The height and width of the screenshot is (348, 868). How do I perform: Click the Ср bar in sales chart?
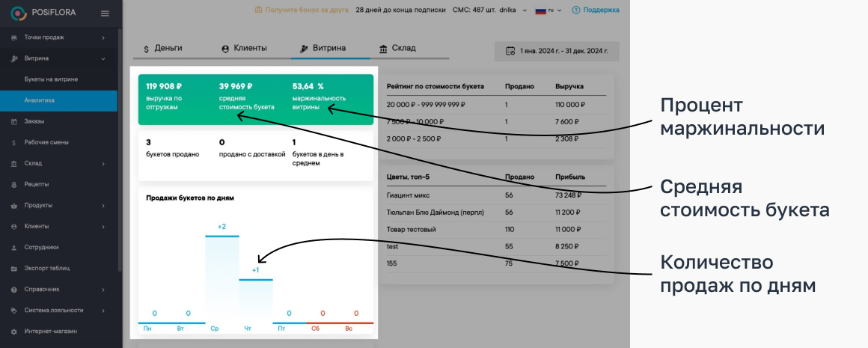pos(222,278)
